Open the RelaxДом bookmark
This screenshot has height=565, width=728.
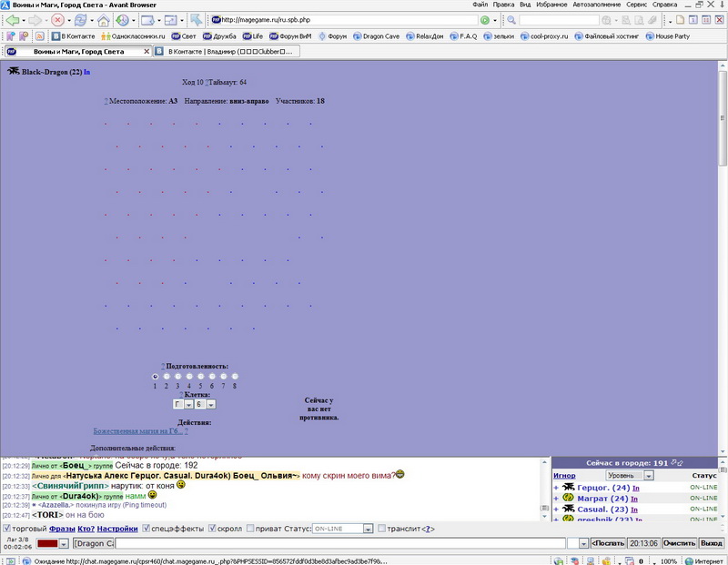coord(424,36)
